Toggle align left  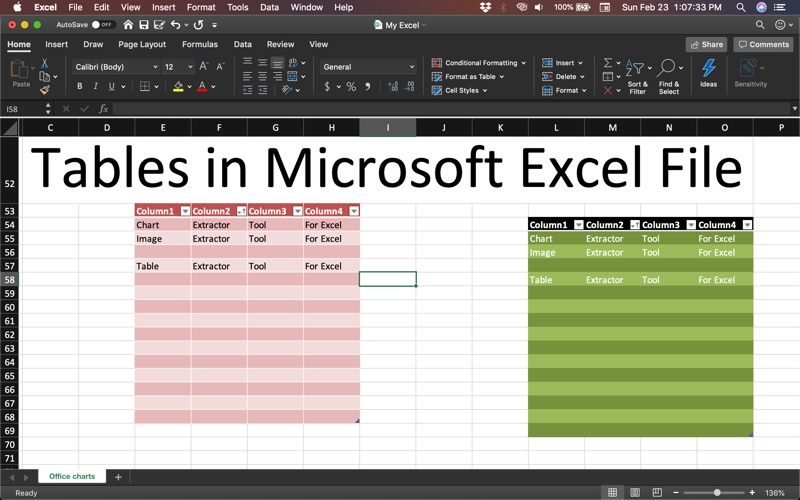coord(247,77)
